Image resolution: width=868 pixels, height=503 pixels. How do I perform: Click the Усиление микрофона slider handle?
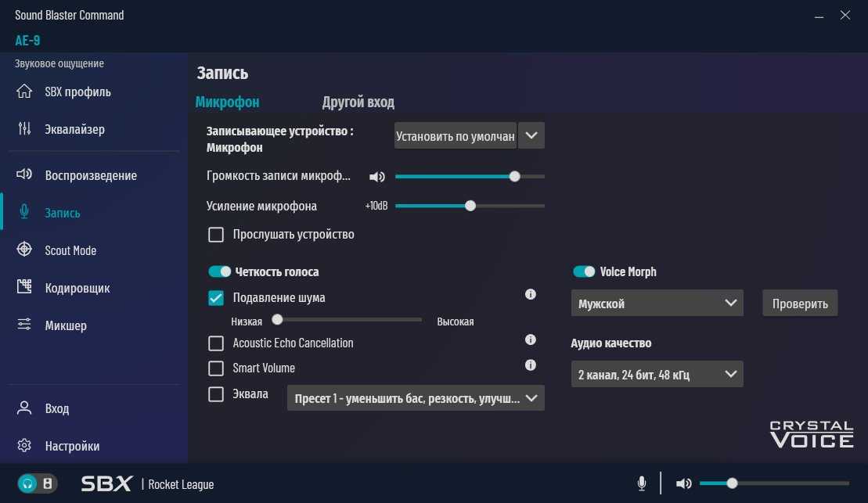click(470, 206)
